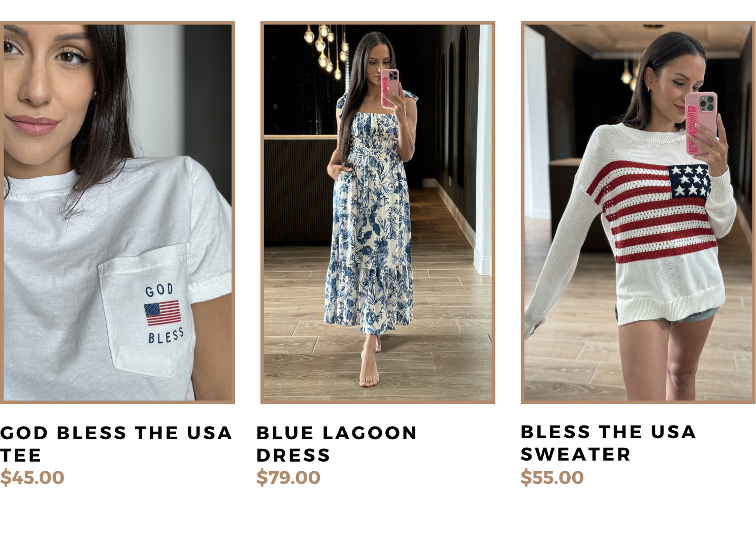Select the $55.00 price label
The image size is (756, 554).
pyautogui.click(x=552, y=478)
